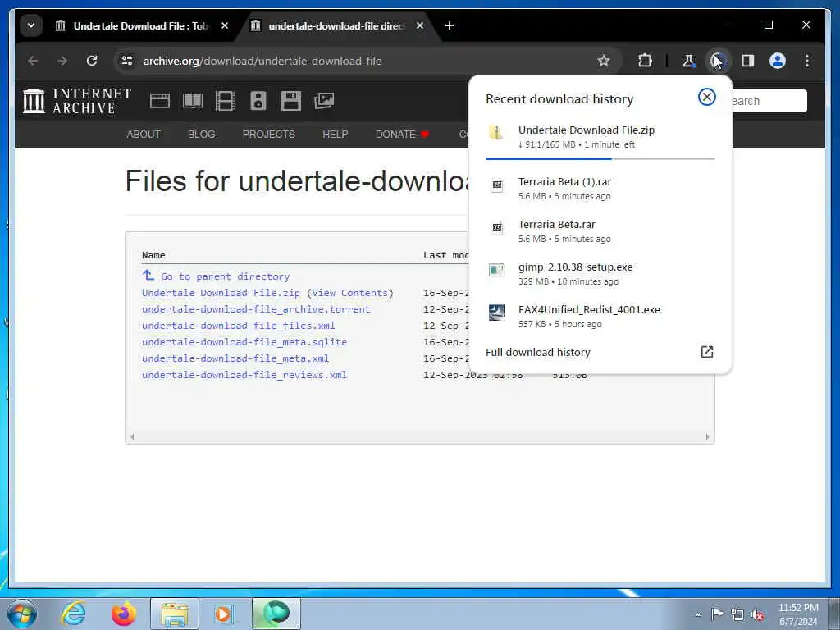This screenshot has width=840, height=630.
Task: Go back to the previous page
Action: (33, 61)
